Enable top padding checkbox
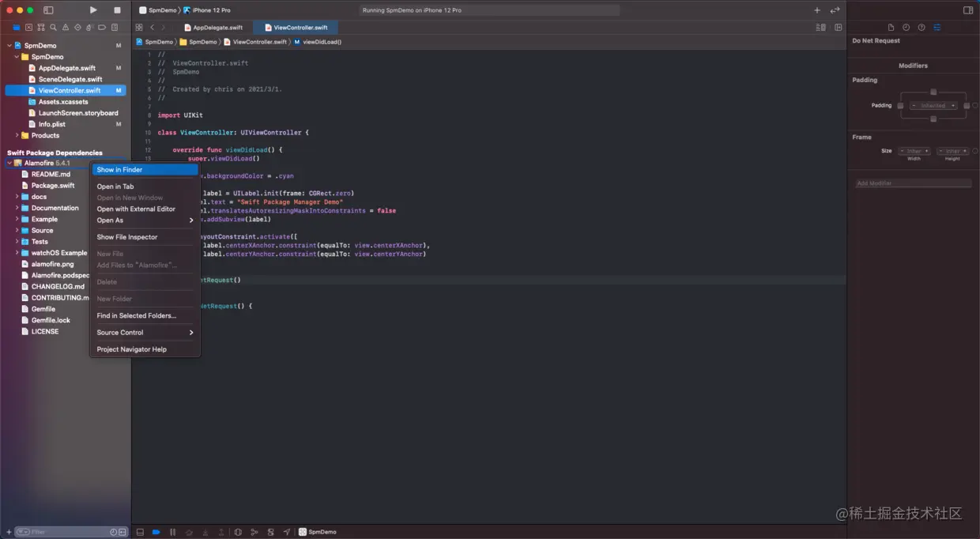 (933, 92)
